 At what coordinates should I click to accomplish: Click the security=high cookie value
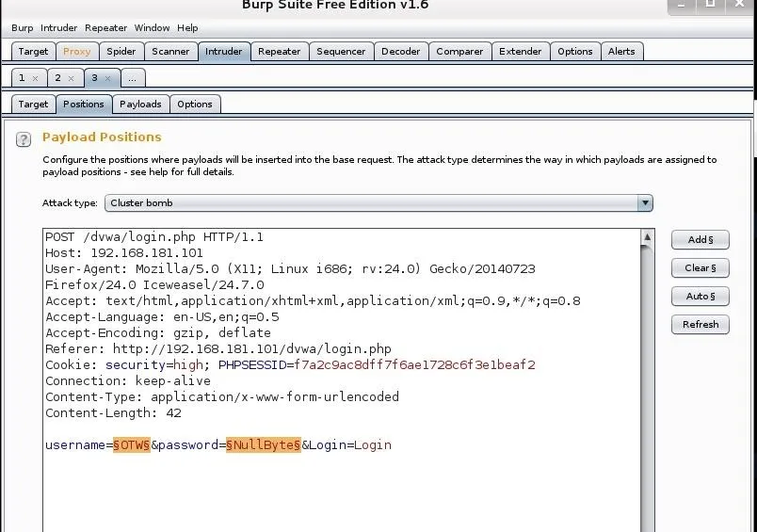[x=154, y=365]
